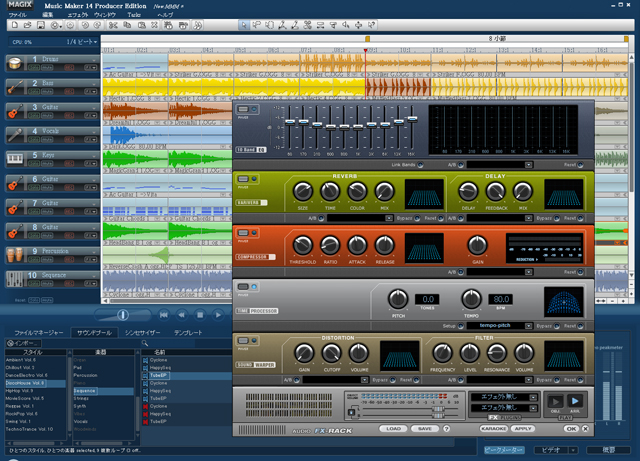Open the tempo-pitch setup dropdown
This screenshot has width=640, height=461.
(x=529, y=326)
